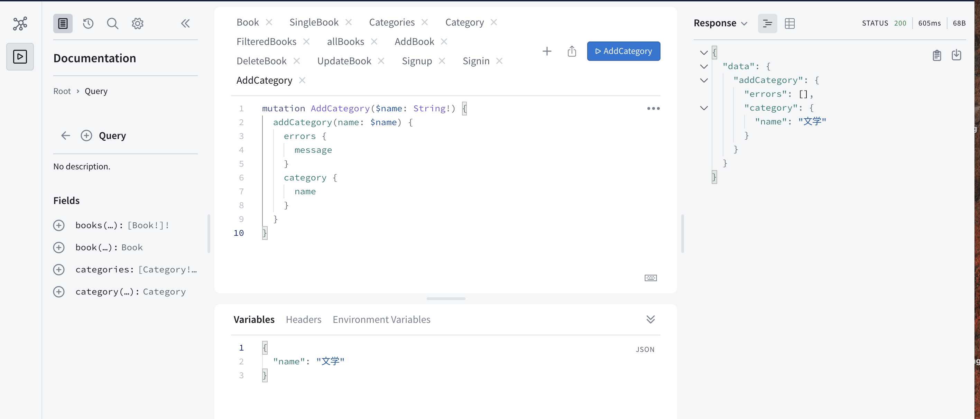Click the STATUS 200 indicator

(x=884, y=23)
